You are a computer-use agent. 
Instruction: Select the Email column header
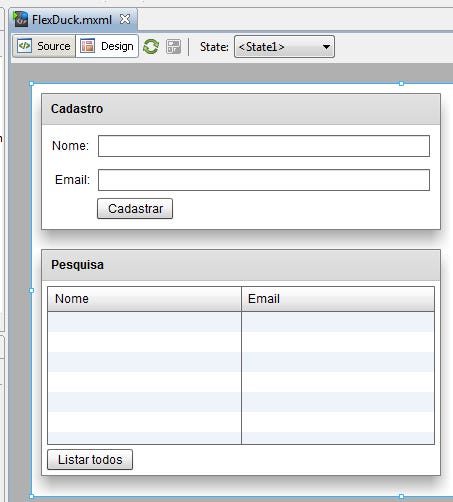click(338, 299)
